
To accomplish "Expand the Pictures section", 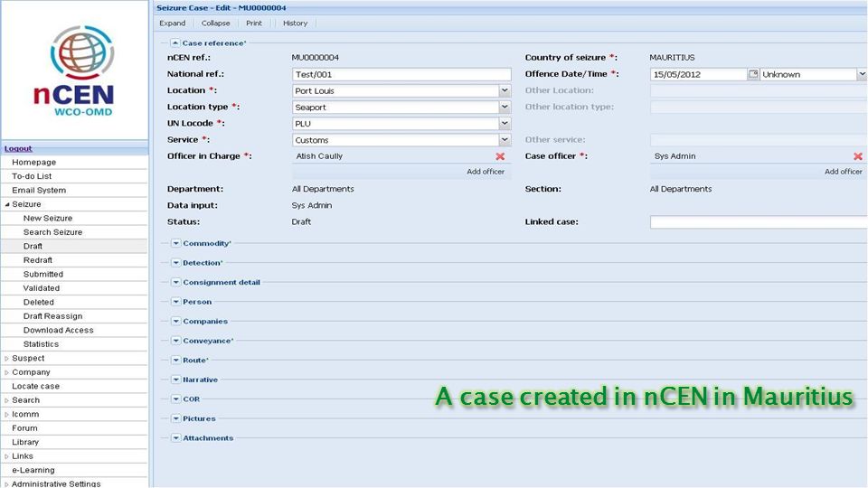I will (x=175, y=418).
